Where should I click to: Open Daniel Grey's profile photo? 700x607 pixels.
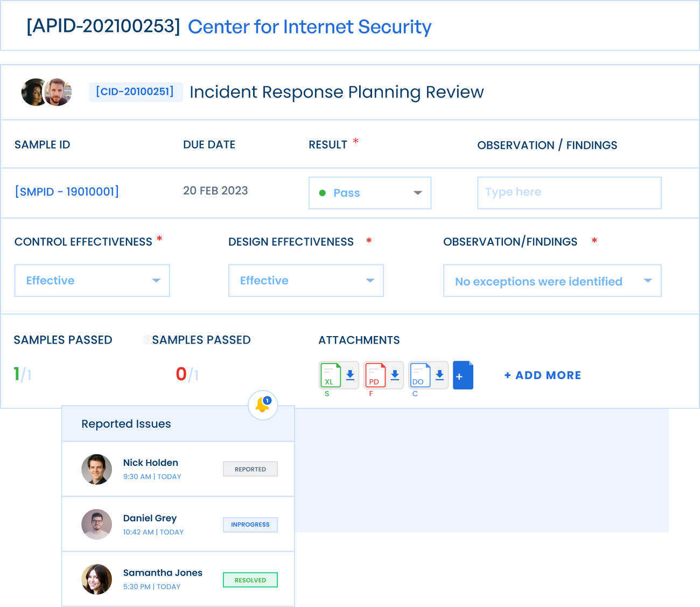click(x=97, y=525)
